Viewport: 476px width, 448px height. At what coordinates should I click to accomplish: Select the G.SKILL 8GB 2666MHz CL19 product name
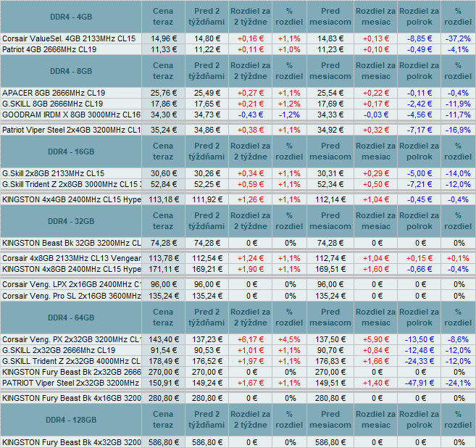tap(52, 104)
